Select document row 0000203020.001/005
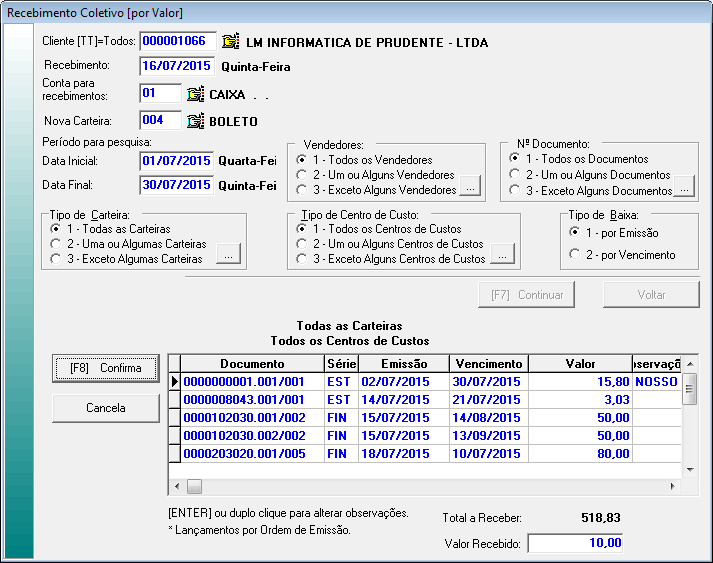 [246, 453]
